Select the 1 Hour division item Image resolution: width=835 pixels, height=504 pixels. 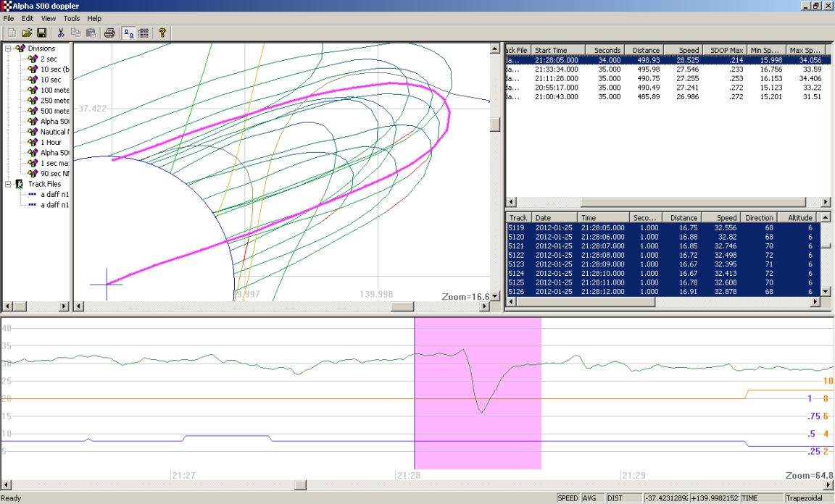point(50,143)
